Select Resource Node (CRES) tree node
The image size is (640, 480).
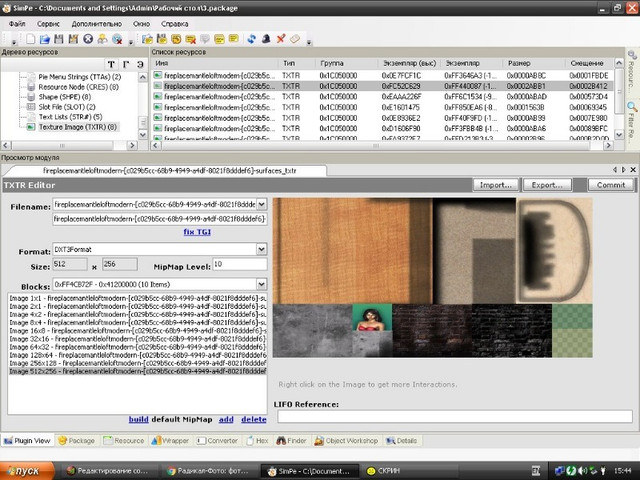click(x=78, y=87)
